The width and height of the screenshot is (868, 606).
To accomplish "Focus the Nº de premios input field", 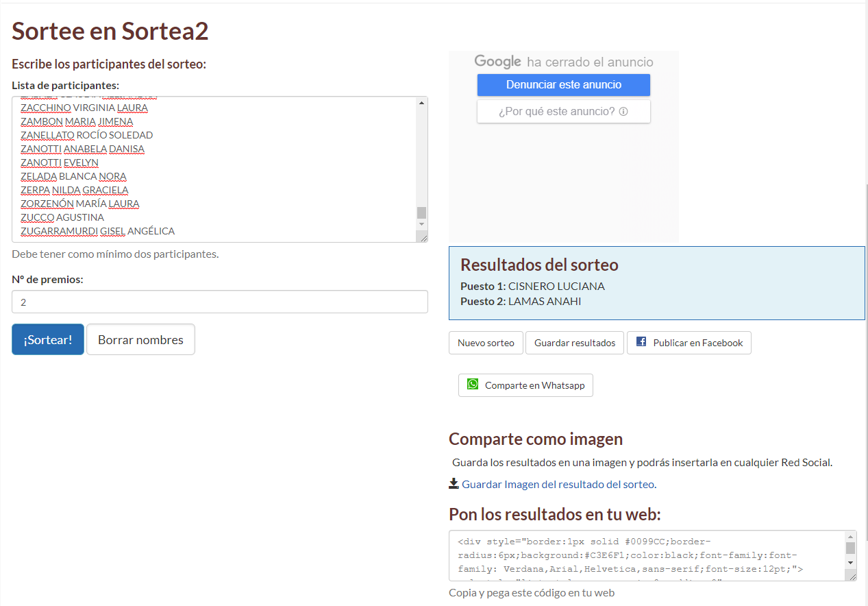I will pos(220,302).
